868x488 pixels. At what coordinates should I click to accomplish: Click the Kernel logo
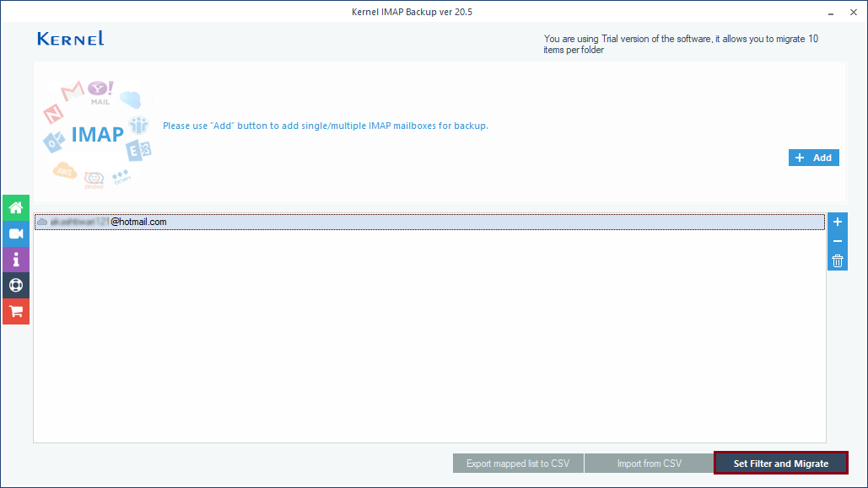click(70, 39)
